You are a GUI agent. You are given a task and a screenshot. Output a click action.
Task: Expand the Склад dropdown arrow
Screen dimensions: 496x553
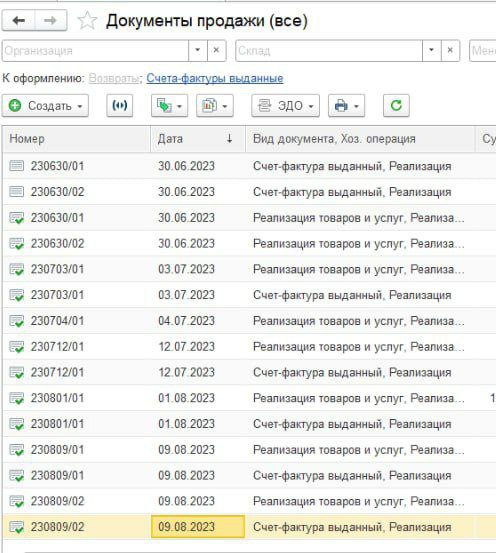(431, 51)
